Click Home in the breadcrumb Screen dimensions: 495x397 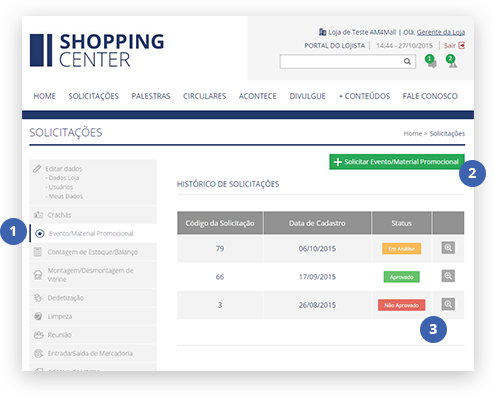coord(413,134)
